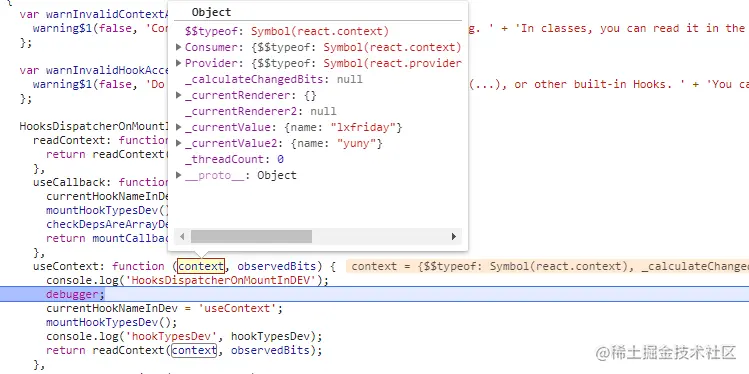Click the return mountCallback line
Image resolution: width=749 pixels, height=374 pixels.
pyautogui.click(x=108, y=238)
